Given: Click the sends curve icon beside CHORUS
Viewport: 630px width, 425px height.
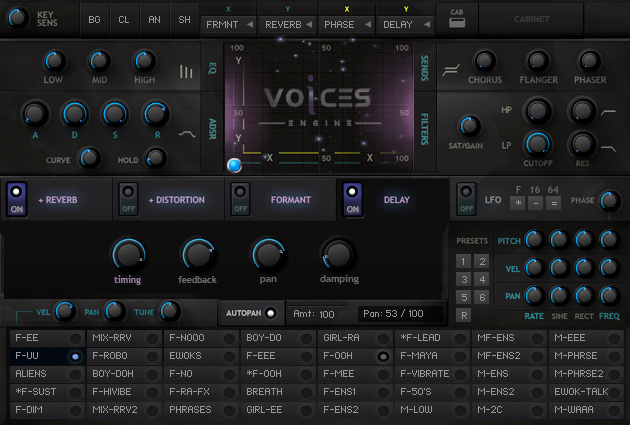Looking at the screenshot, I should [450, 70].
